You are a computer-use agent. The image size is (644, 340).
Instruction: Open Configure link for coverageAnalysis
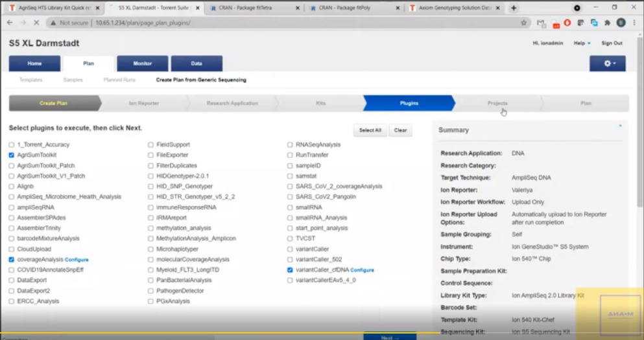[x=77, y=260]
